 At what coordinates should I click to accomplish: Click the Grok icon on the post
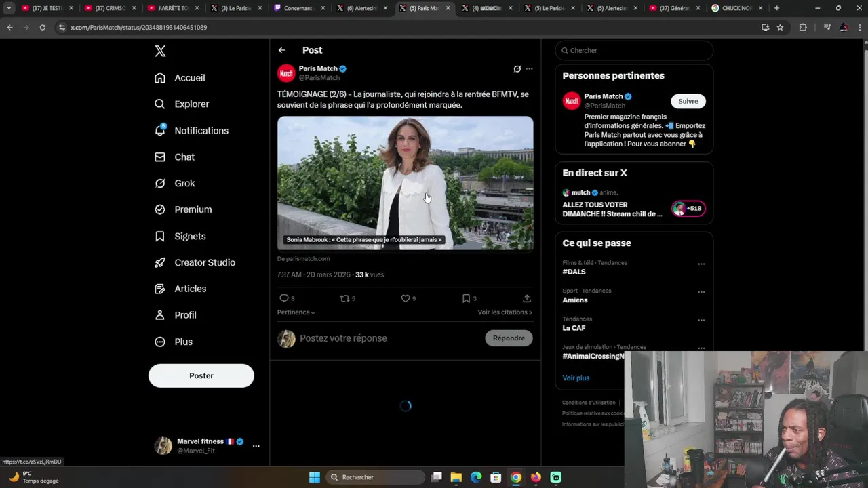click(x=517, y=69)
